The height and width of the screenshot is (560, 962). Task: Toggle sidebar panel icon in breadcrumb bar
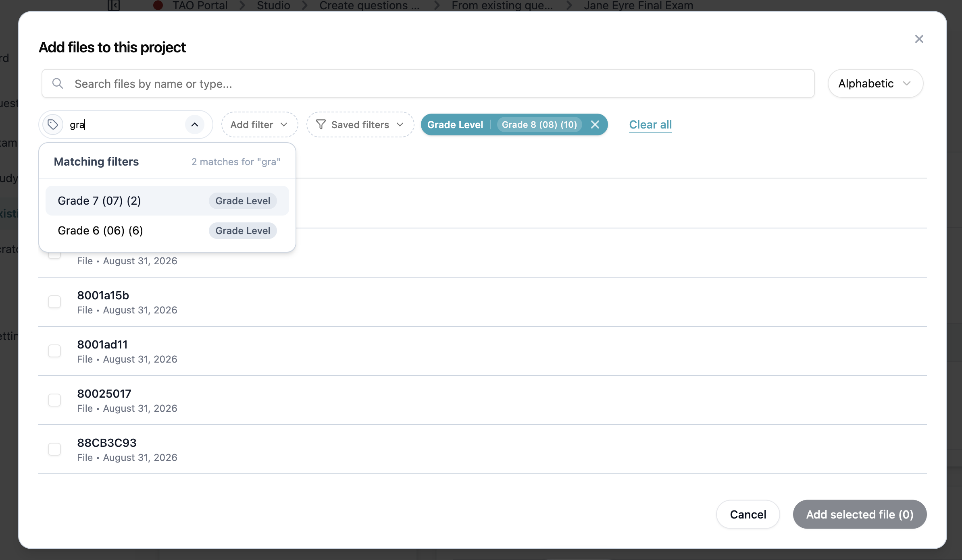[114, 5]
